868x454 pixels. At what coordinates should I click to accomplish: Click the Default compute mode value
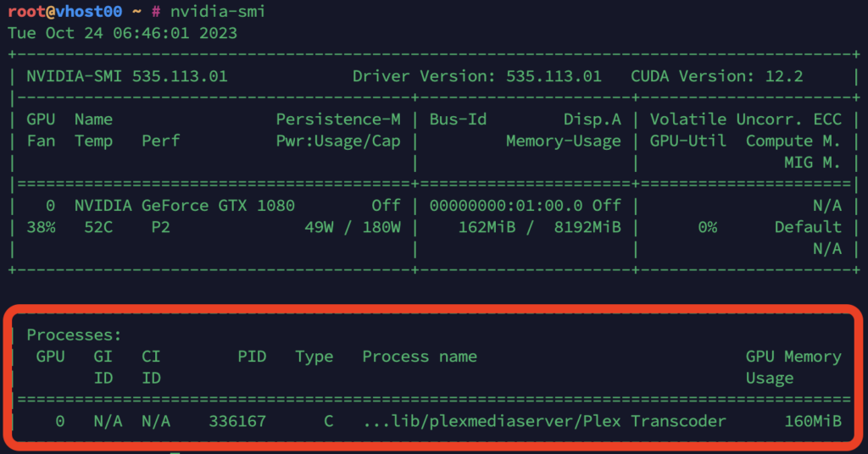[808, 227]
